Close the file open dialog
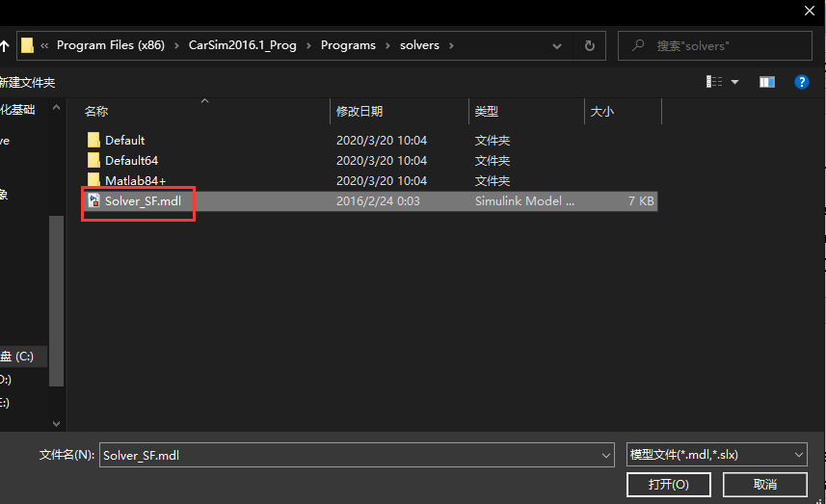This screenshot has width=826, height=504. 810,11
